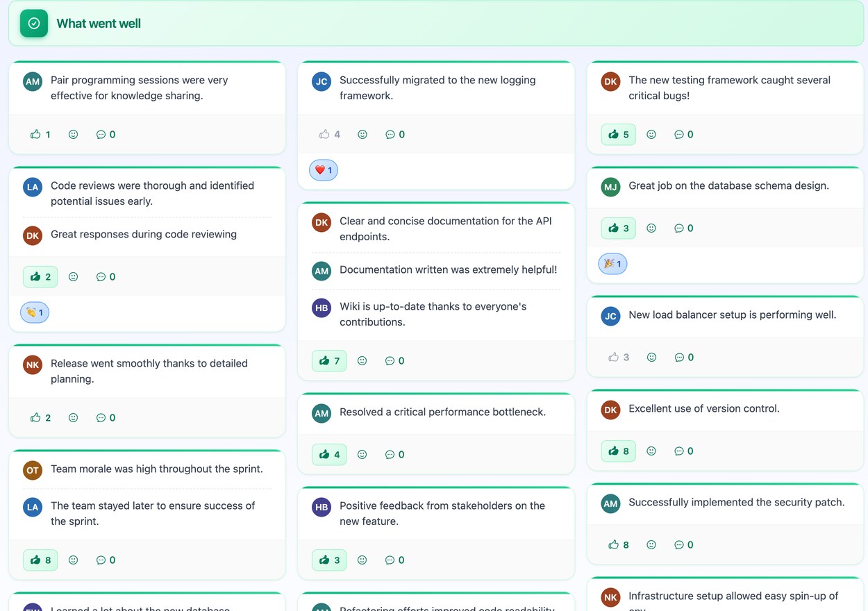Open comments on testing framework card
The height and width of the screenshot is (611, 868).
(x=684, y=135)
